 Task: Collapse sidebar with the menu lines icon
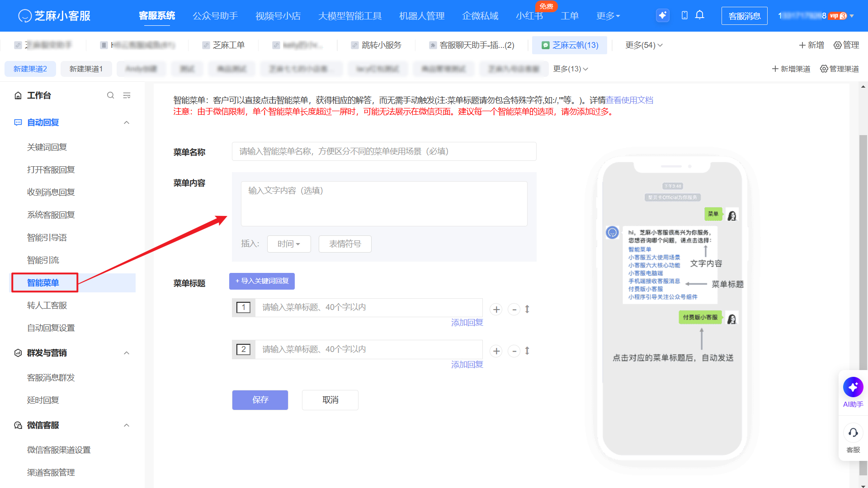tap(127, 95)
